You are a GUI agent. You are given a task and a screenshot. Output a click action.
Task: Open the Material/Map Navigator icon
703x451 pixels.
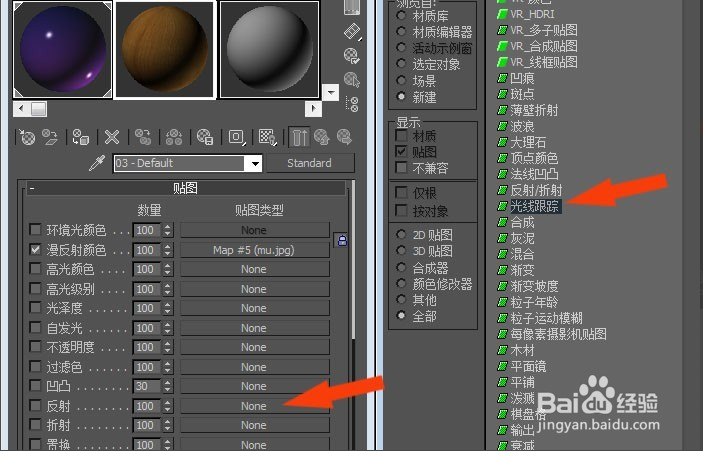click(x=352, y=104)
